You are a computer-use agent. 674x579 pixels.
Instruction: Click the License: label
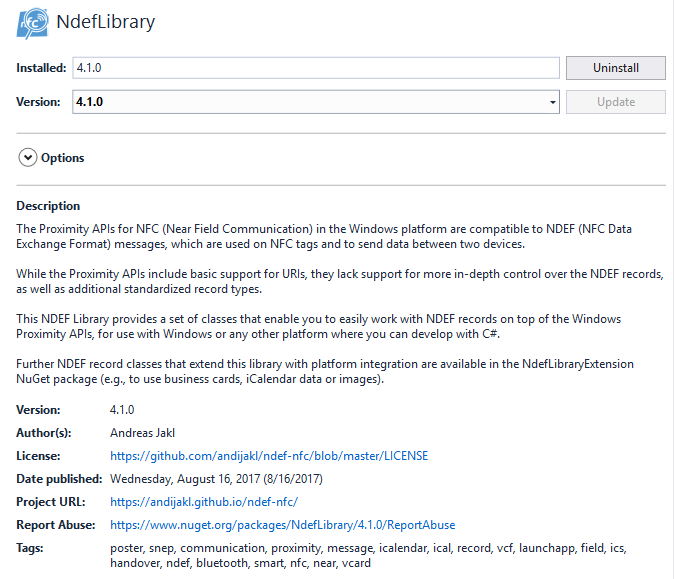(38, 456)
